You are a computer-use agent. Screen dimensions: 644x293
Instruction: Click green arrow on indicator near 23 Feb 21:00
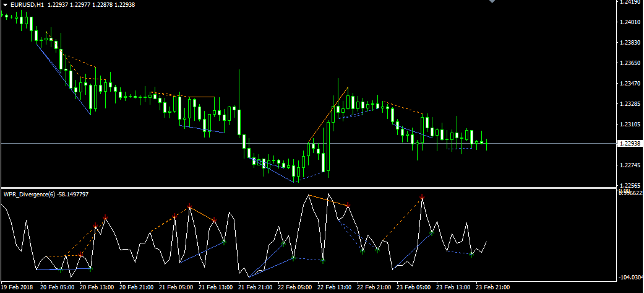471,254
